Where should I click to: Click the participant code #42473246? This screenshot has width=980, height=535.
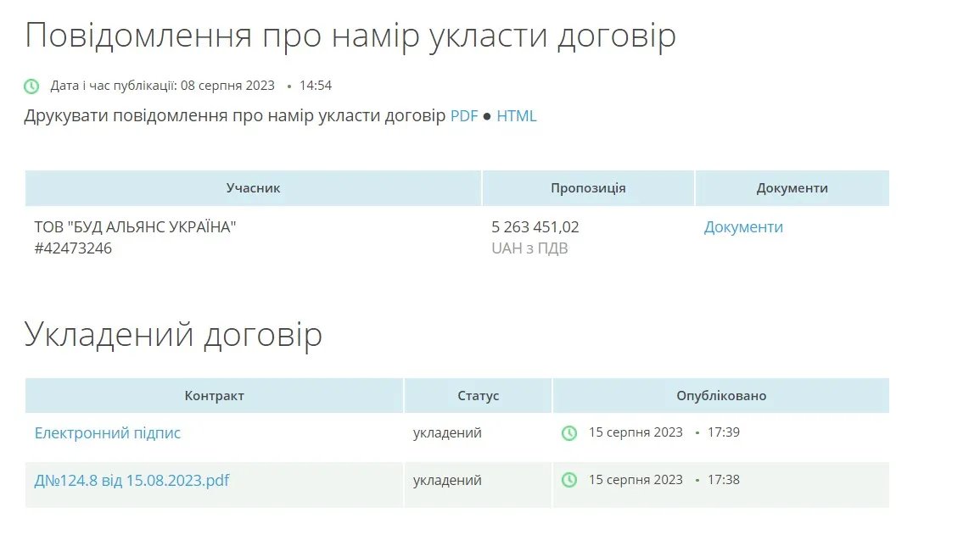[x=73, y=248]
